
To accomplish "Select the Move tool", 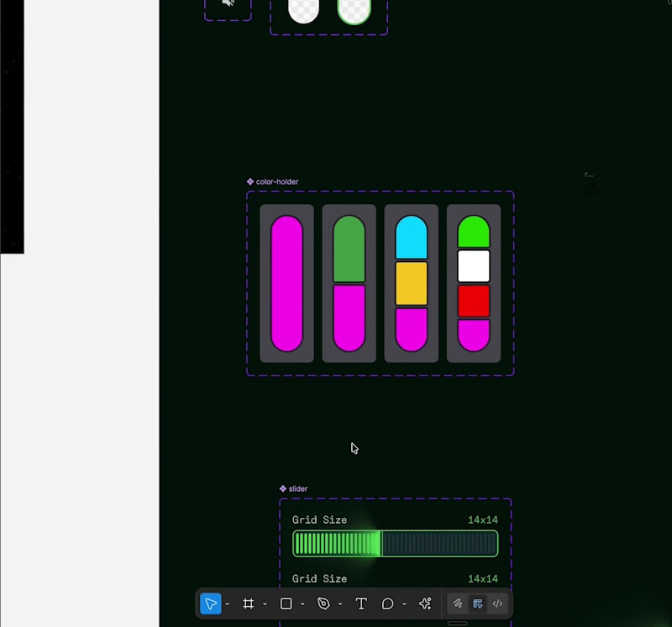I will click(211, 603).
